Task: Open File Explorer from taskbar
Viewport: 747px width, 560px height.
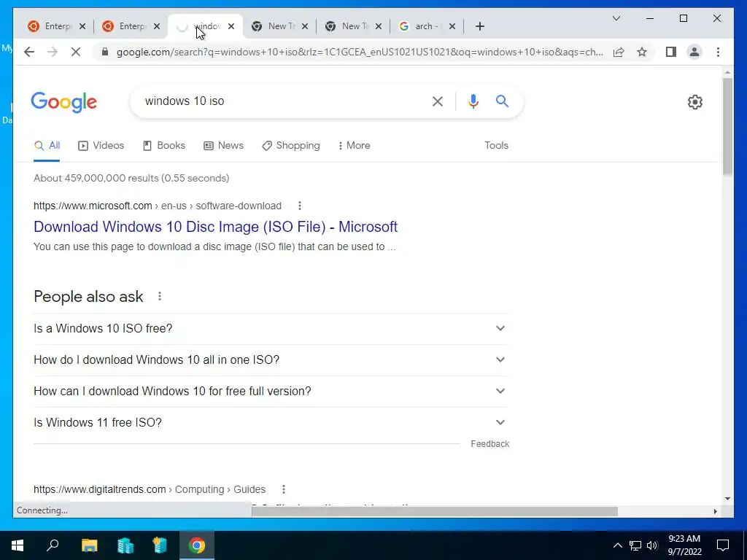Action: point(89,545)
